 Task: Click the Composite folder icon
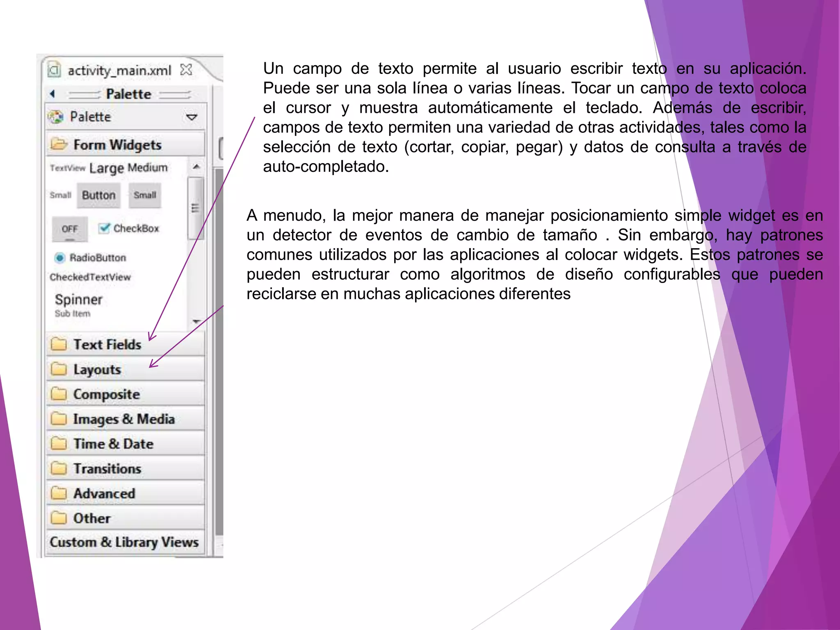point(59,394)
